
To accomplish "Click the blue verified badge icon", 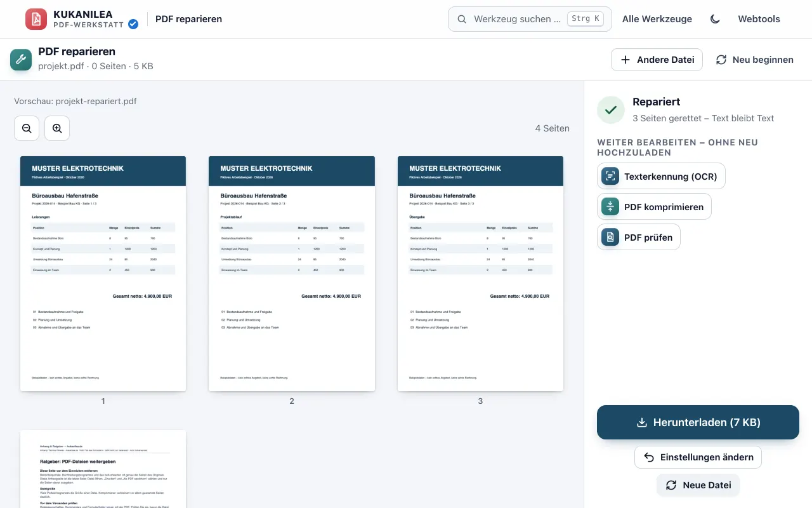I will (x=133, y=24).
